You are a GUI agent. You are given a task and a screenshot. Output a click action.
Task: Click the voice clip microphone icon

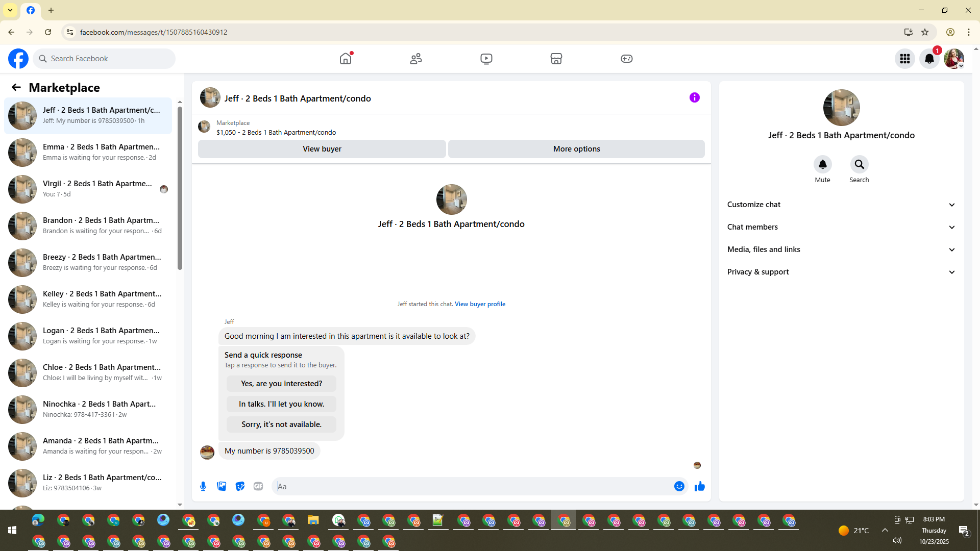click(203, 486)
